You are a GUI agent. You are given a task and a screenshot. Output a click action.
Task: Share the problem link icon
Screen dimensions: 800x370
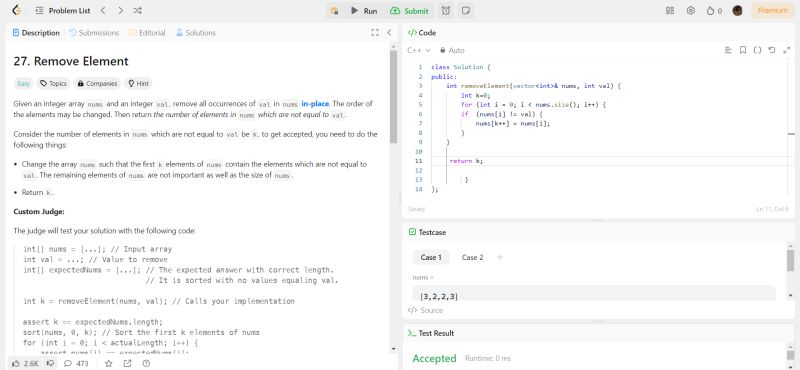[127, 363]
